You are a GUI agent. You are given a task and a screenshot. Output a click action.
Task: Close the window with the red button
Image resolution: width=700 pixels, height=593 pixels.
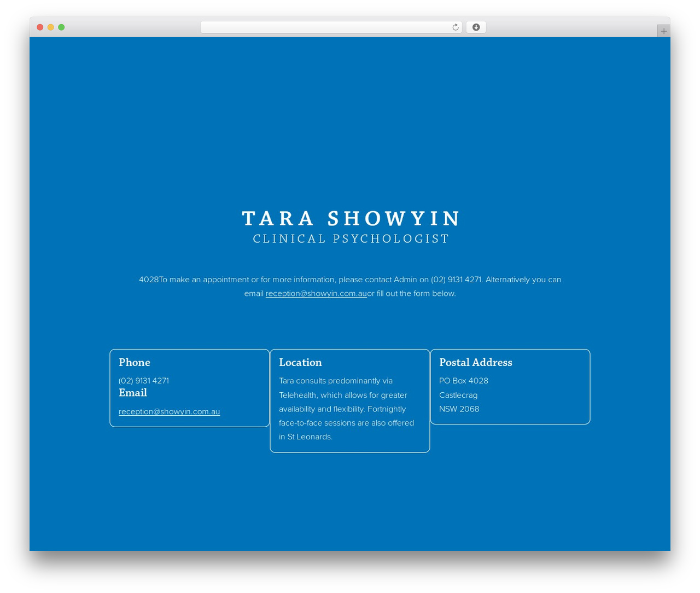[x=40, y=27]
